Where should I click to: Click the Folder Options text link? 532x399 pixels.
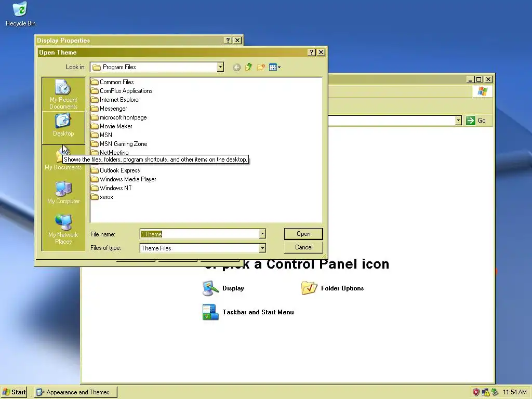(x=342, y=288)
